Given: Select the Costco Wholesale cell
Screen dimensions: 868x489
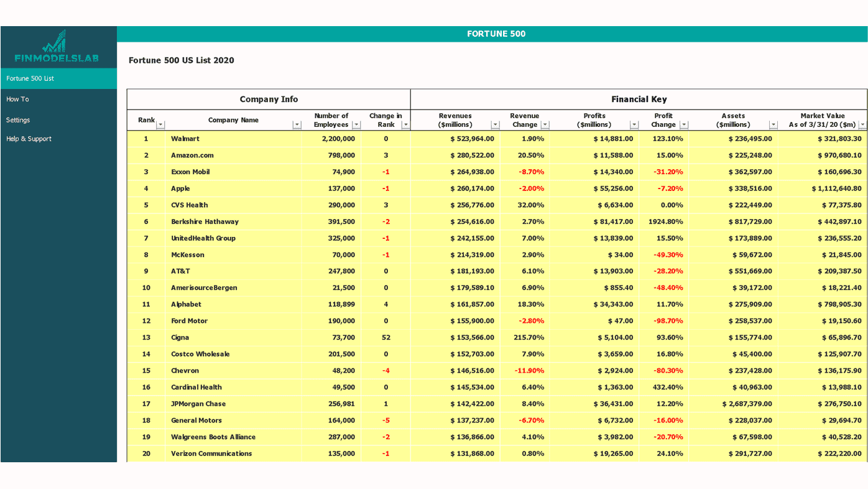Looking at the screenshot, I should (233, 354).
